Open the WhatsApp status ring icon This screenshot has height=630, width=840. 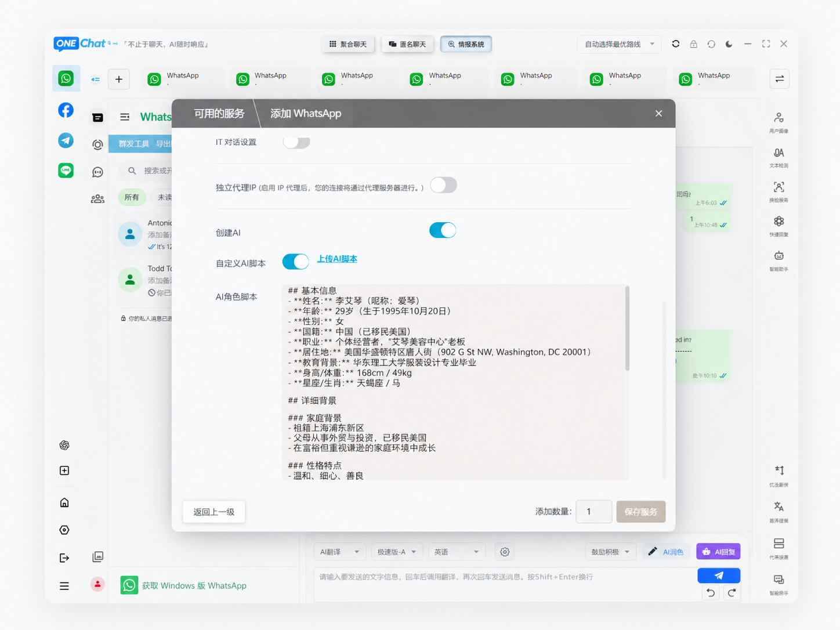tap(97, 144)
